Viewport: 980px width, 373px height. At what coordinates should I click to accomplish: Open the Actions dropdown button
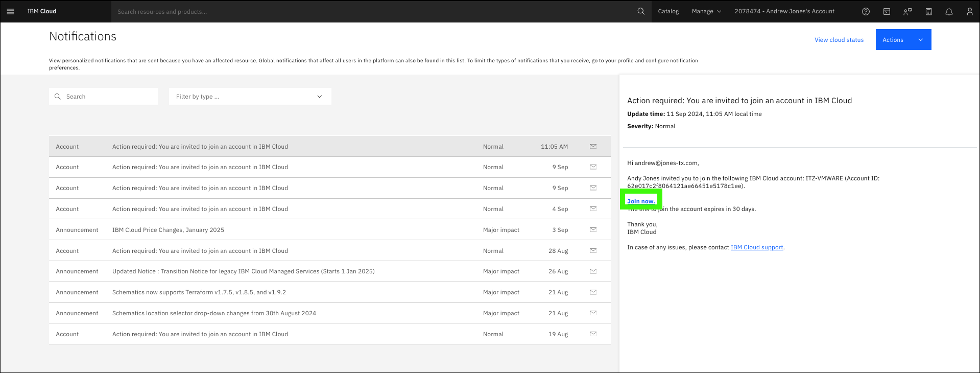tap(903, 40)
